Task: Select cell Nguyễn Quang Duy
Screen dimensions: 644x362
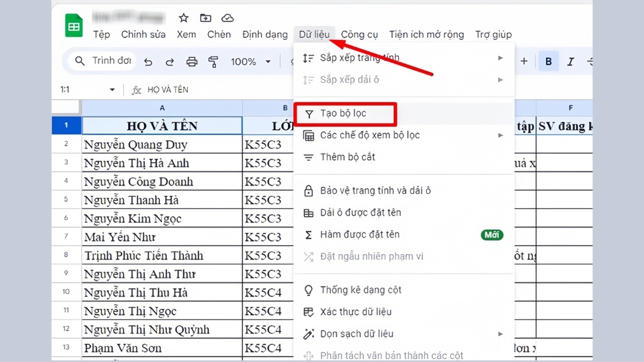Action: (x=162, y=144)
